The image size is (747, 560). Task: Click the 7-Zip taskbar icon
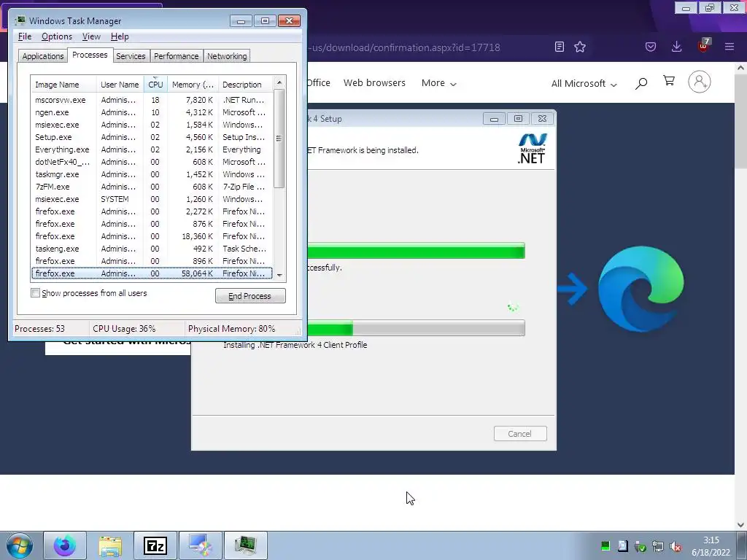click(x=155, y=545)
